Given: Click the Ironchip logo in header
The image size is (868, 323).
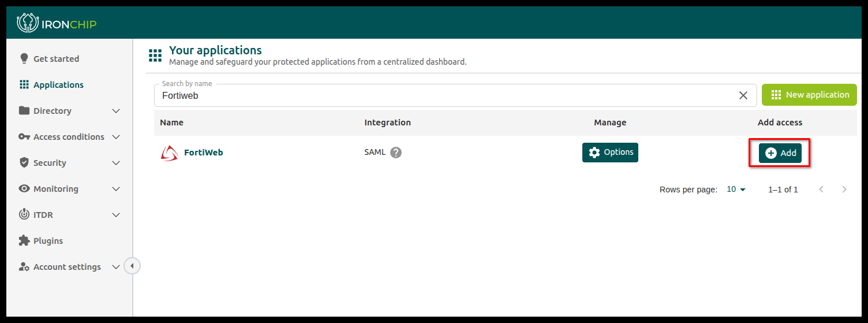Looking at the screenshot, I should pyautogui.click(x=57, y=24).
